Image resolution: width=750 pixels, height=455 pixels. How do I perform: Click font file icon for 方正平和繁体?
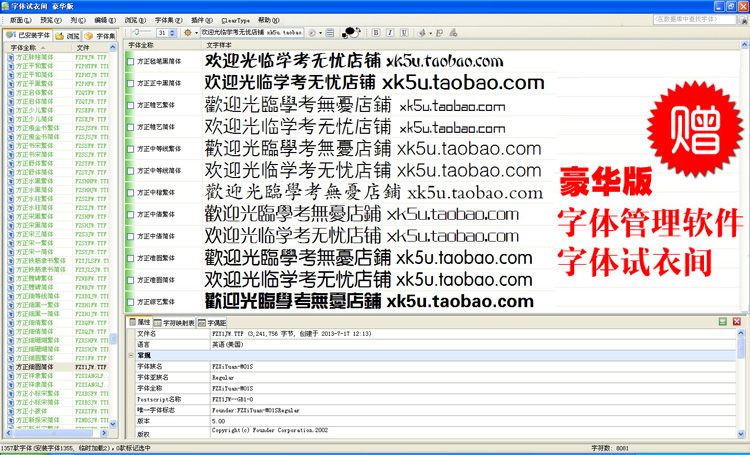11,66
